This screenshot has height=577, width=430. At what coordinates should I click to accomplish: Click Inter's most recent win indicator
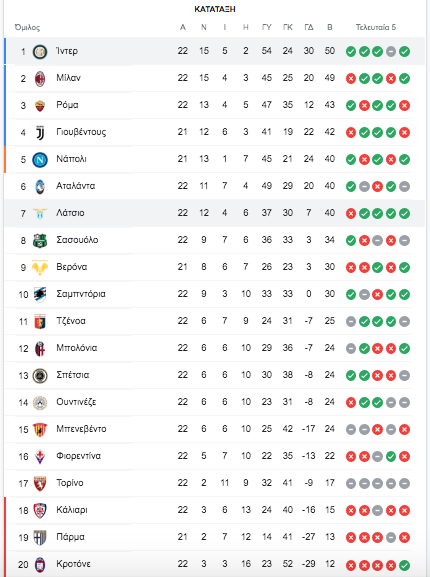coord(404,52)
